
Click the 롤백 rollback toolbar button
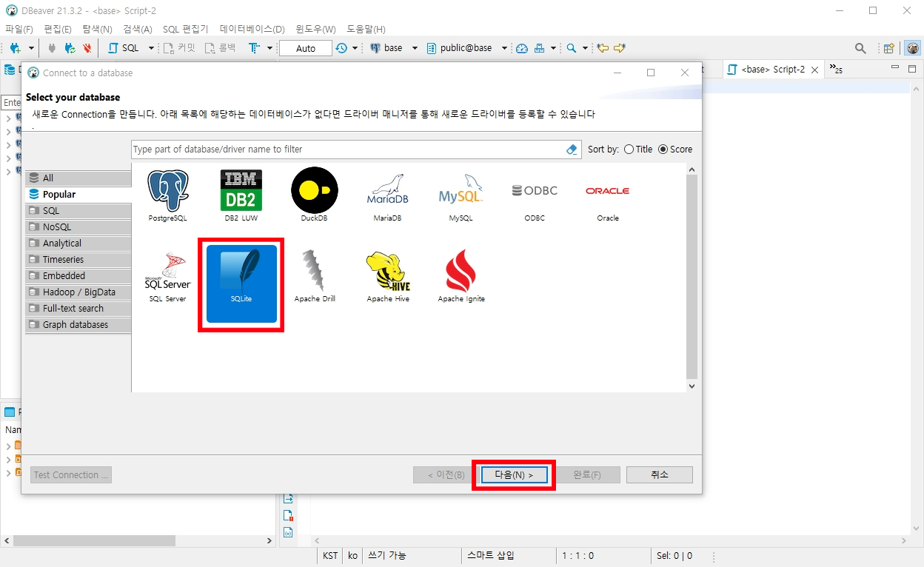[221, 48]
